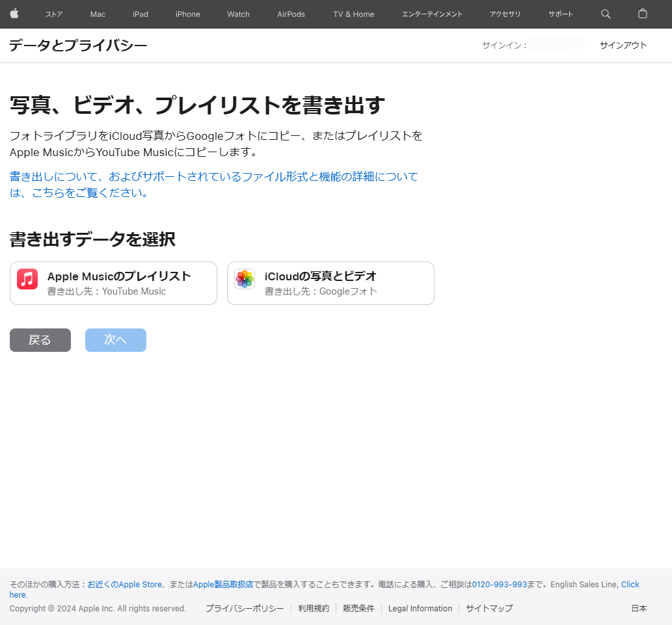The width and height of the screenshot is (672, 625).
Task: Select the iCloudの写真とビデオ export option
Action: coord(330,283)
